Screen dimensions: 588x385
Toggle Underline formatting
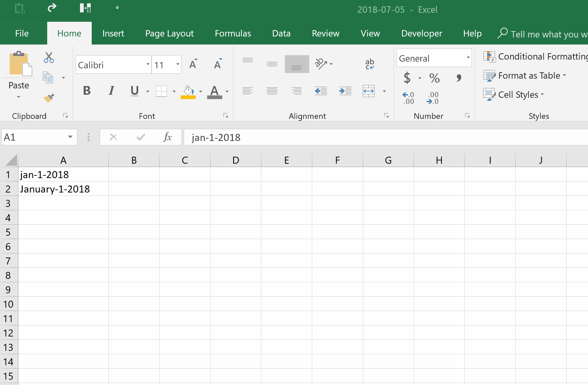[135, 91]
